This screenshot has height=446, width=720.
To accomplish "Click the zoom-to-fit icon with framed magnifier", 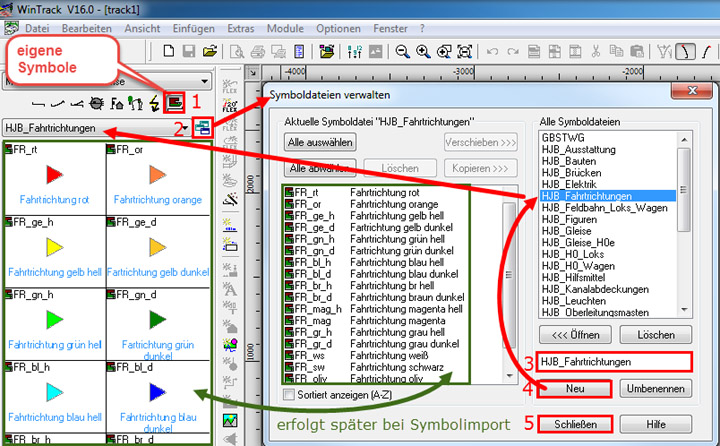I will 465,52.
